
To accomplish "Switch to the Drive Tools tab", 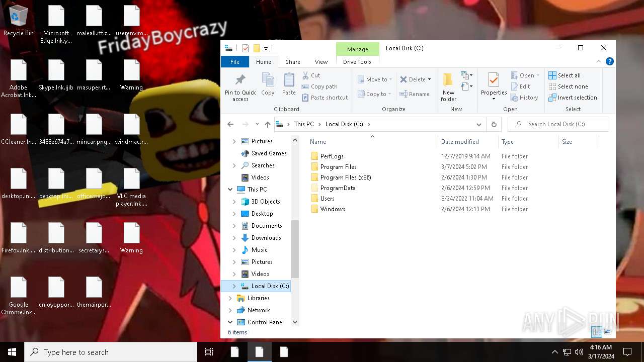I will [357, 62].
